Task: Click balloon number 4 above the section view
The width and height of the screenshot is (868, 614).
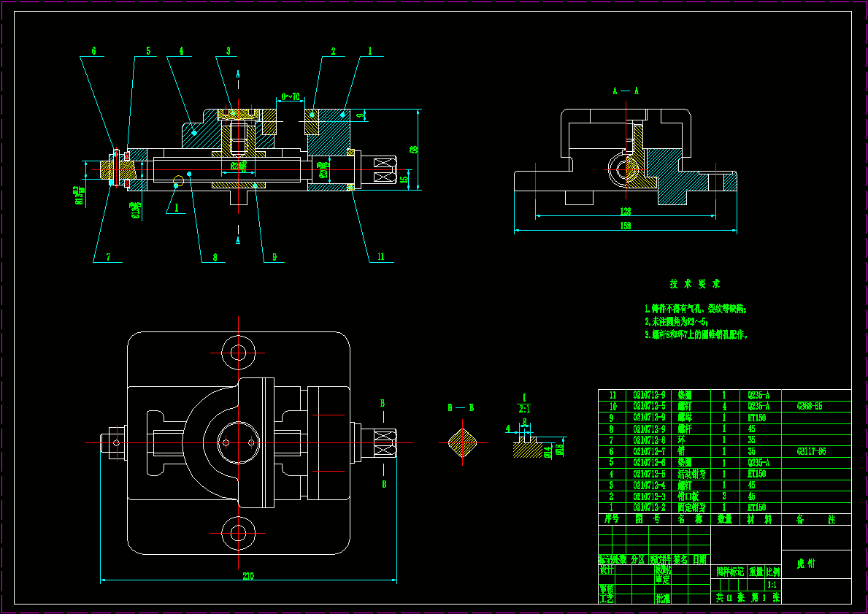Action: pos(181,51)
